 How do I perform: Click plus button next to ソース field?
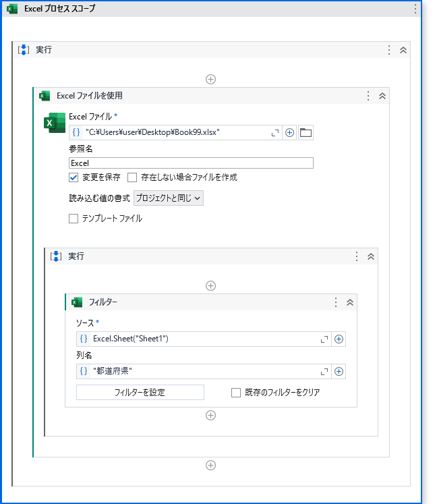(x=339, y=339)
